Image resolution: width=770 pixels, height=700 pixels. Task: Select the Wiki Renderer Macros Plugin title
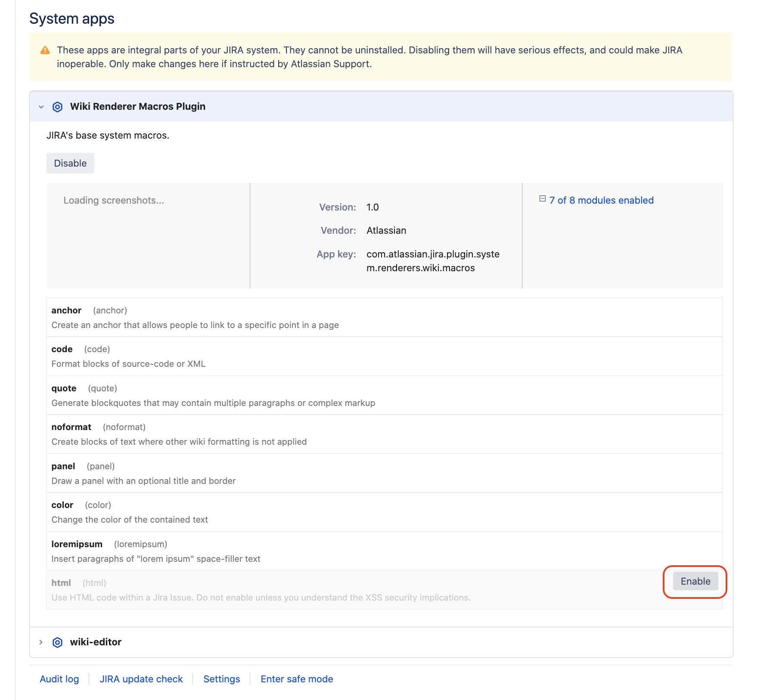(x=138, y=106)
